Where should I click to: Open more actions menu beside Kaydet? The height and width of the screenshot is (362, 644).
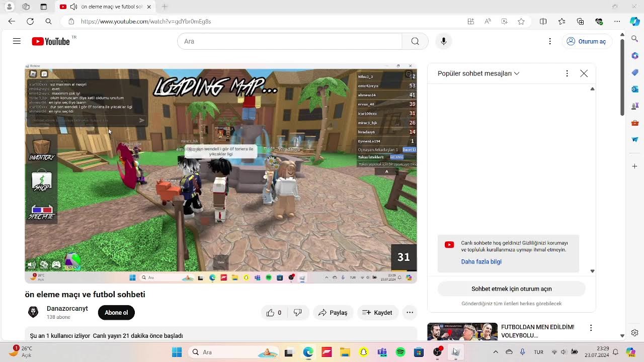point(410,313)
